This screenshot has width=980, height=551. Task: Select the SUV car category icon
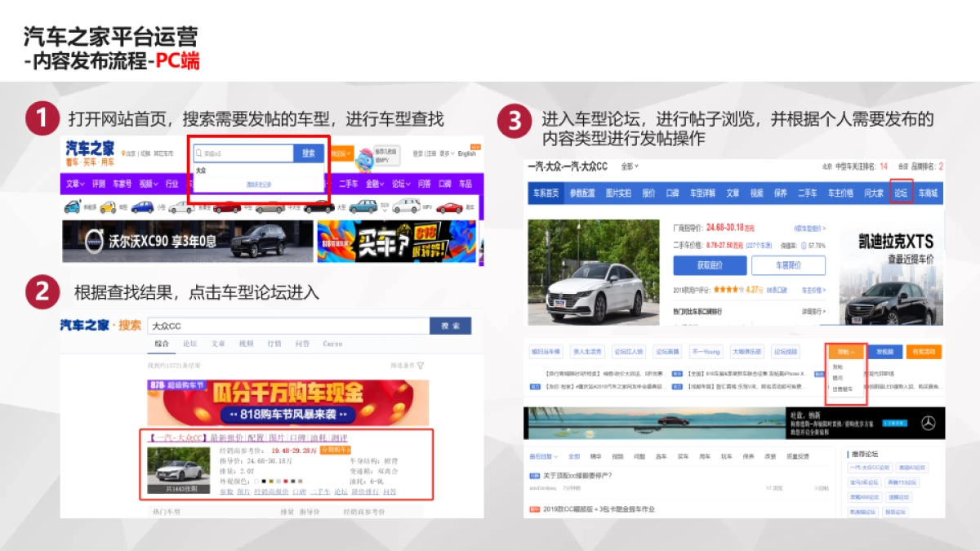[363, 207]
